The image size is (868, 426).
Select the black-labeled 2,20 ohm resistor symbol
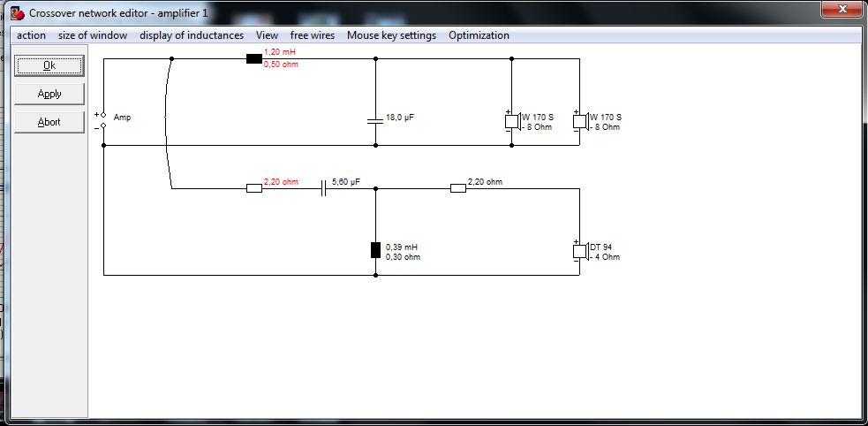[458, 188]
